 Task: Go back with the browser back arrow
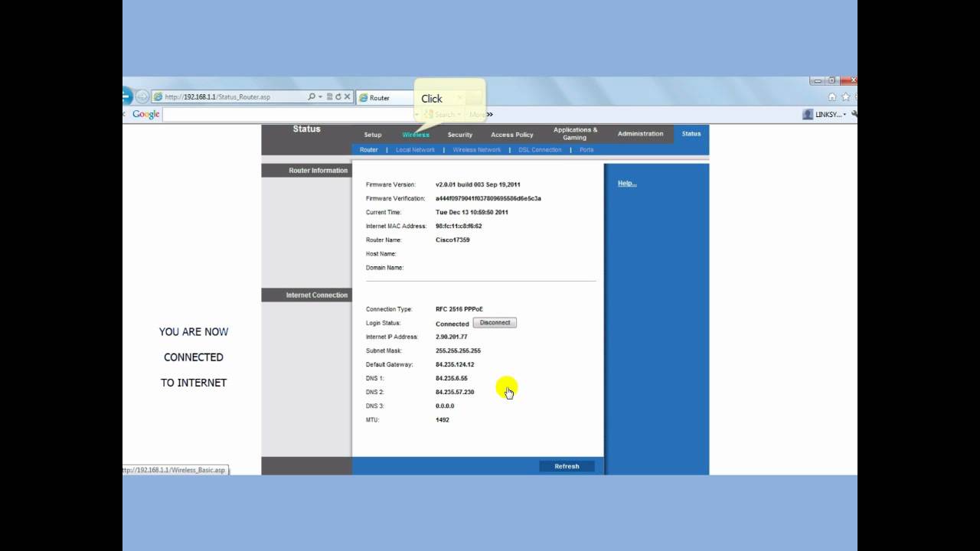pyautogui.click(x=127, y=96)
